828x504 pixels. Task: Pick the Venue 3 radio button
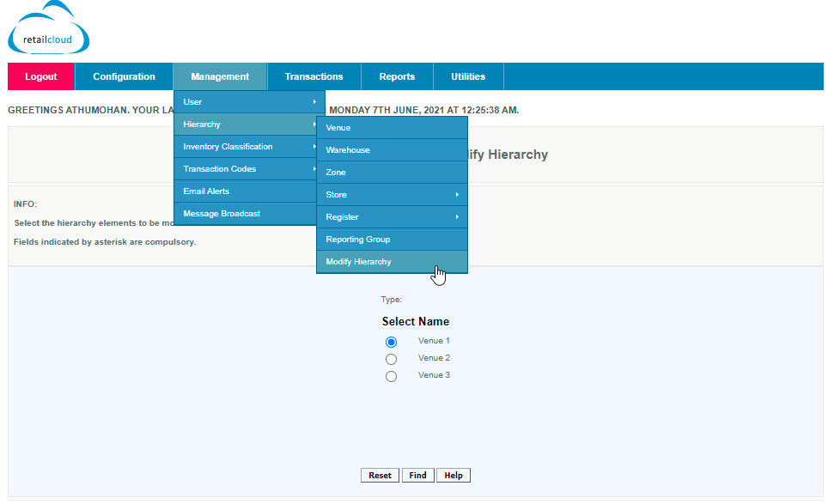click(392, 376)
